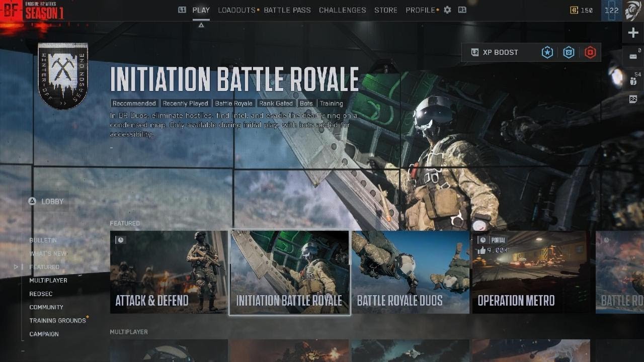This screenshot has height=362, width=644.
Task: Click the timer icon on Attack & Defend card
Action: tap(120, 240)
